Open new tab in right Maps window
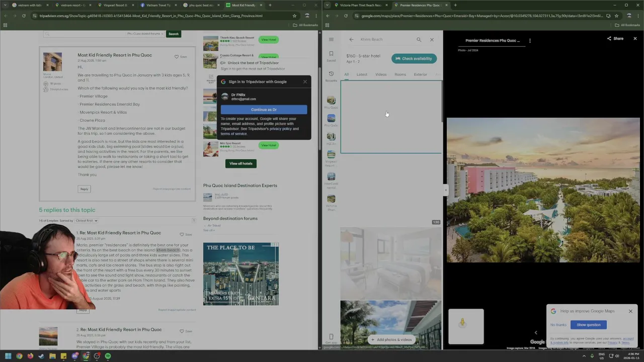644x362 pixels. point(455,5)
